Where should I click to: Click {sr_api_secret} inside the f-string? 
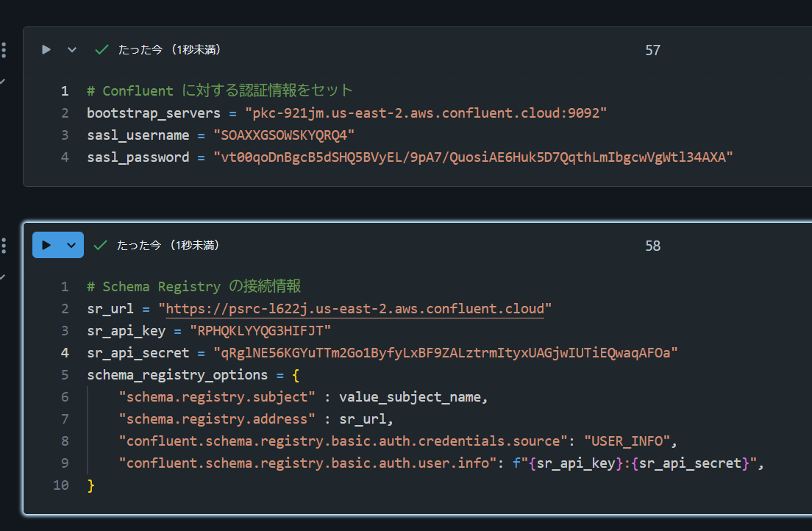coord(691,463)
